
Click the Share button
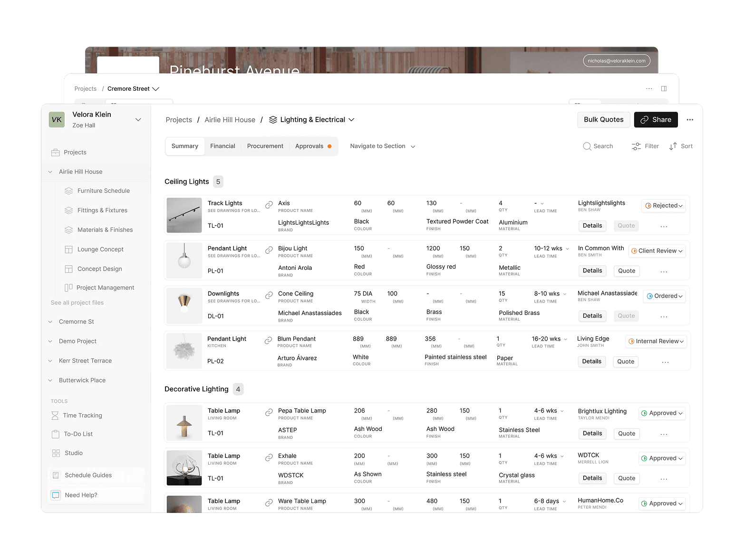tap(656, 120)
